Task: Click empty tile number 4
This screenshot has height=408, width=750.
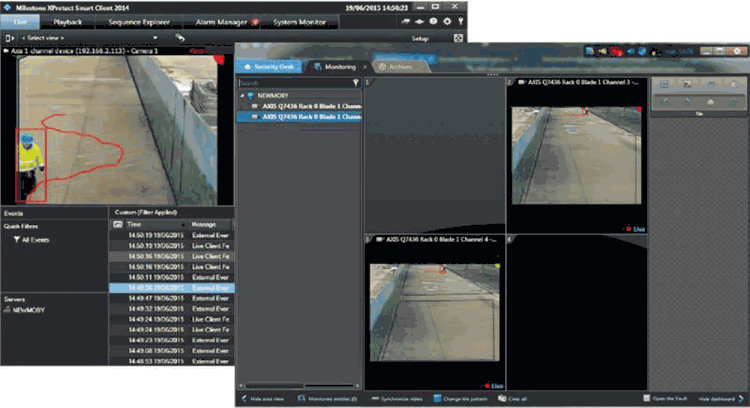Action: click(x=577, y=312)
